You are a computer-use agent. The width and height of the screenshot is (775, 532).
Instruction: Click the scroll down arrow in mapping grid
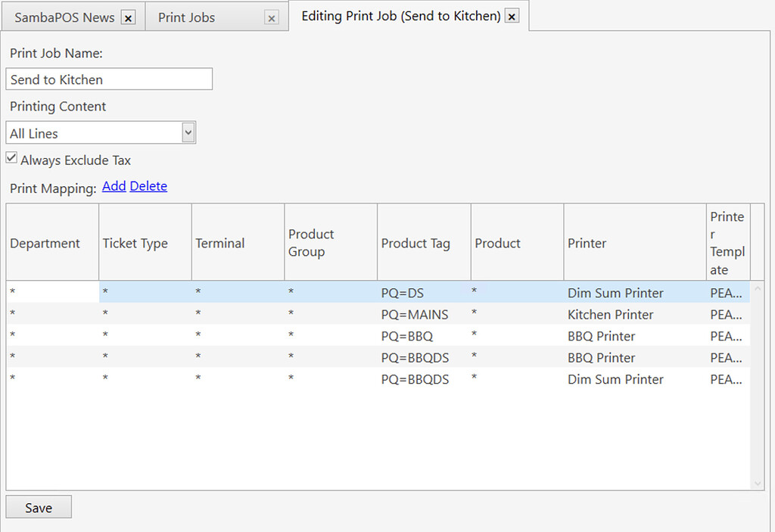click(758, 483)
